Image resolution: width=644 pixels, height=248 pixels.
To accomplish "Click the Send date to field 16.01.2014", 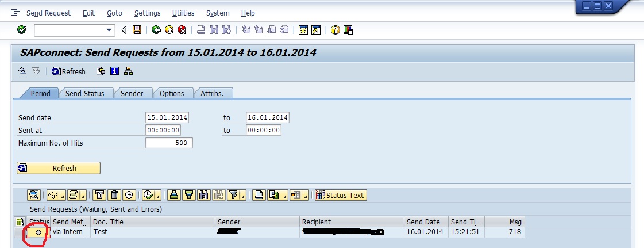I will pyautogui.click(x=268, y=117).
